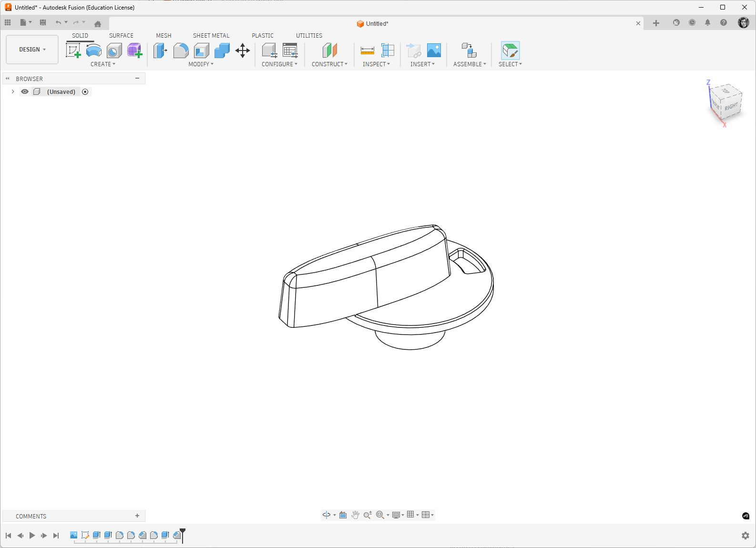Open the CONFIGURE dropdown menu
The image size is (756, 548).
(x=279, y=64)
